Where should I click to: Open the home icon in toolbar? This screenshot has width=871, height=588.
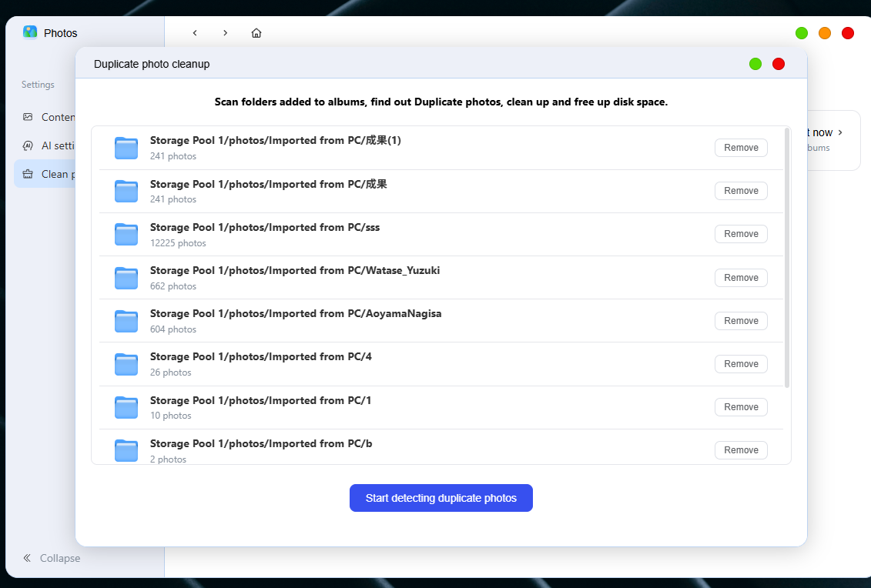(x=256, y=33)
